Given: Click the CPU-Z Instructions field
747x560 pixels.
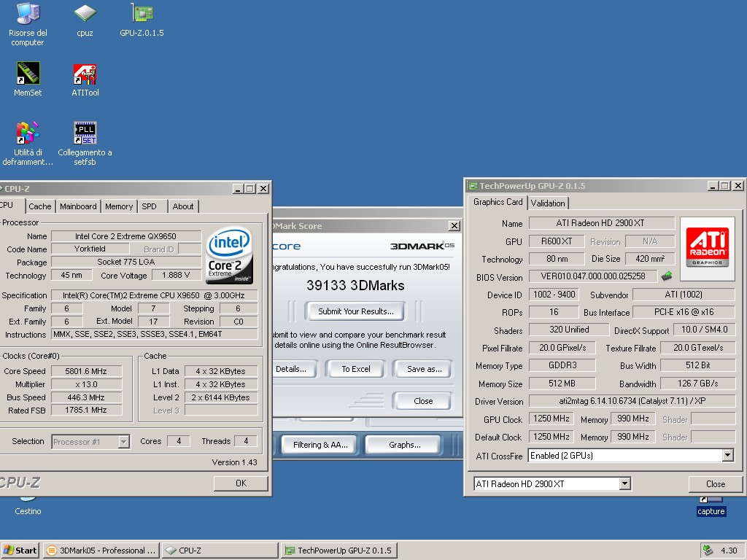Looking at the screenshot, I should point(155,334).
